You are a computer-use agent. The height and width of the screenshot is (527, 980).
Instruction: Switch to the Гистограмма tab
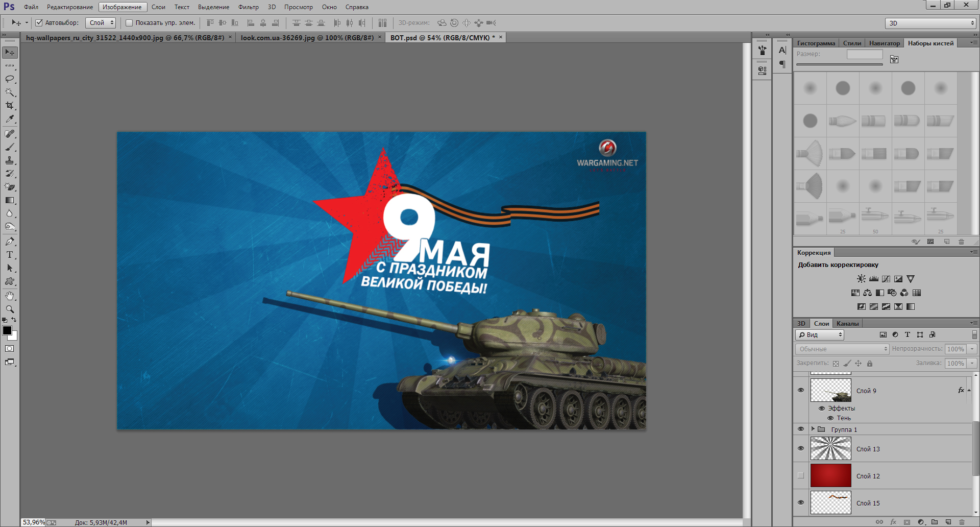(x=816, y=43)
